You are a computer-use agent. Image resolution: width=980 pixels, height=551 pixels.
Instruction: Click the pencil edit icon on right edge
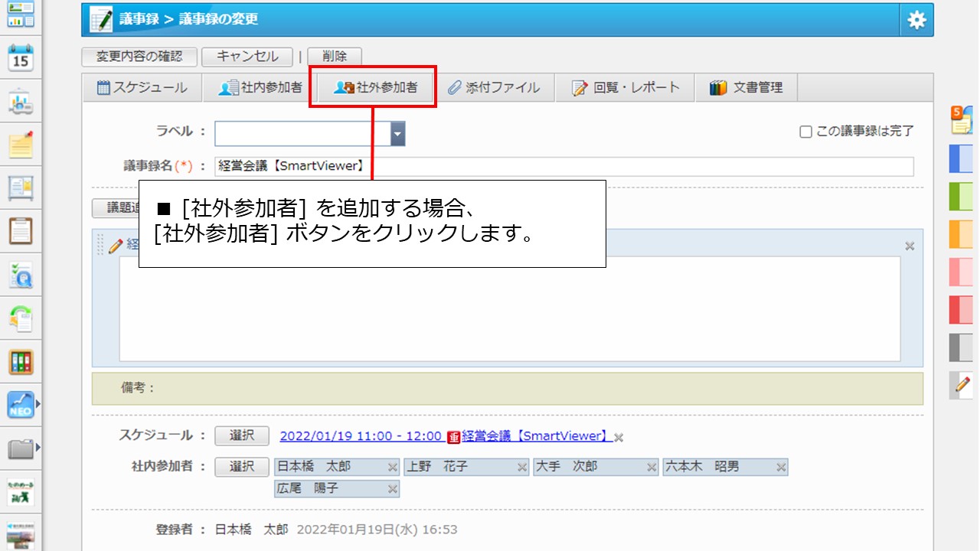[962, 385]
